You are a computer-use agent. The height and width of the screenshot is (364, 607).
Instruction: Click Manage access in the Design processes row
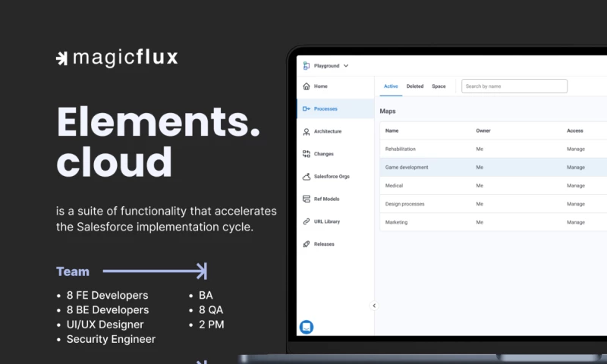[x=576, y=204]
